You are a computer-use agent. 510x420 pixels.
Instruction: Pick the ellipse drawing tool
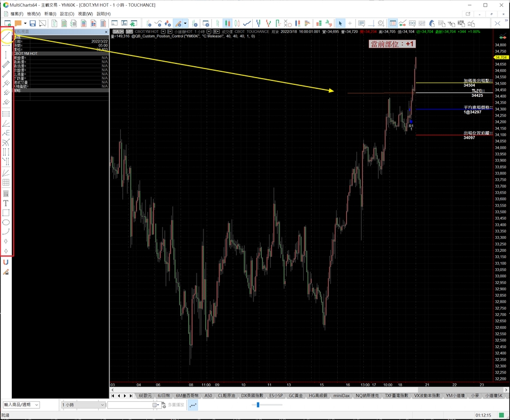[6, 222]
